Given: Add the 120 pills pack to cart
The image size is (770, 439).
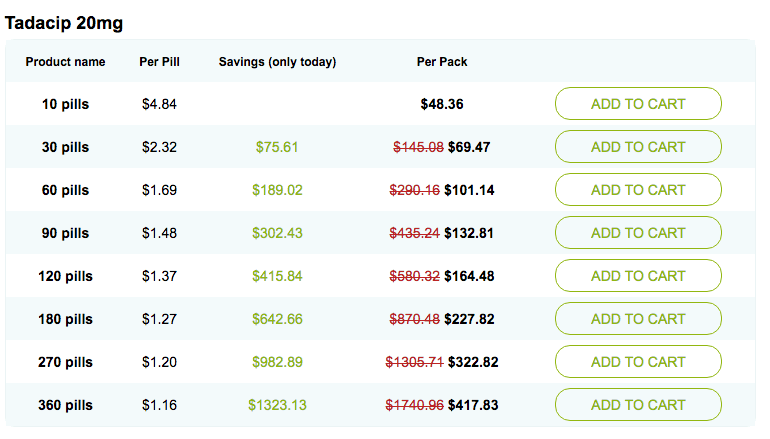Looking at the screenshot, I should [x=638, y=275].
